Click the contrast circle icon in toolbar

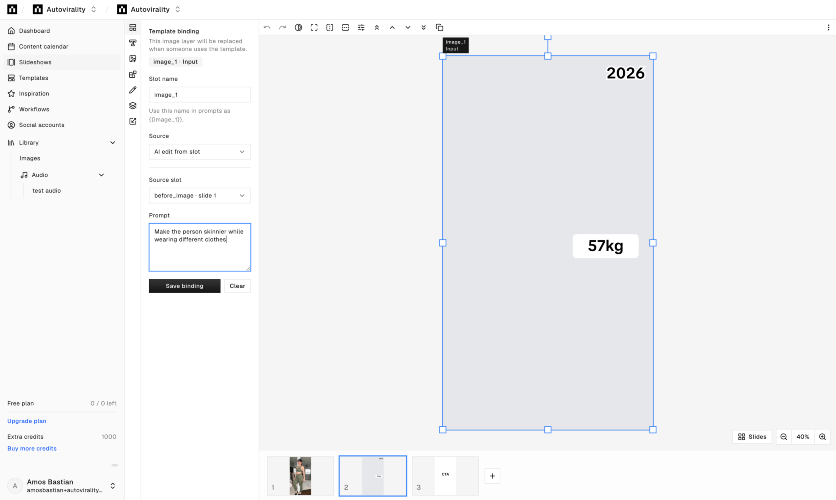[x=299, y=28]
